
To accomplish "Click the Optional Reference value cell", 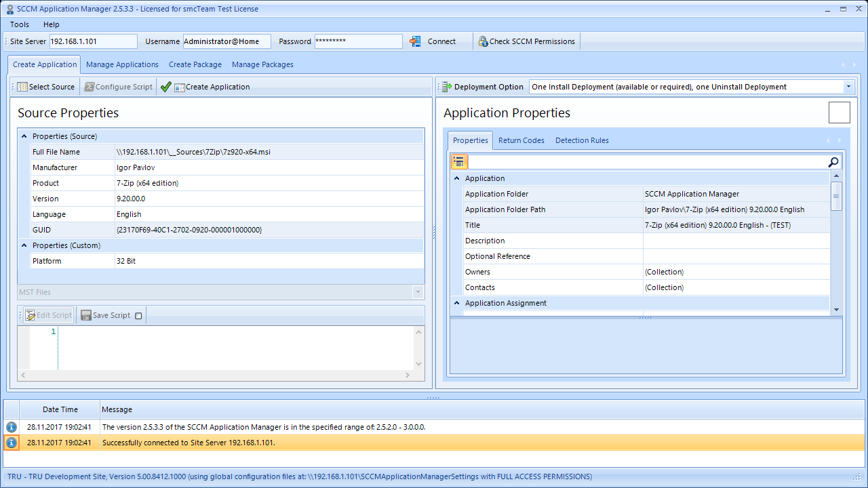I will pyautogui.click(x=736, y=256).
